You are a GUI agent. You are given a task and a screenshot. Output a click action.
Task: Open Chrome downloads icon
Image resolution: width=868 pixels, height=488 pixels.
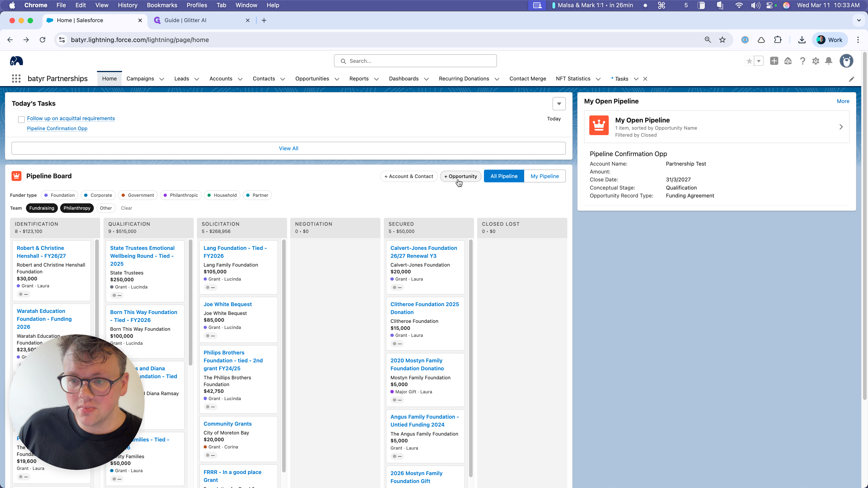pos(802,40)
